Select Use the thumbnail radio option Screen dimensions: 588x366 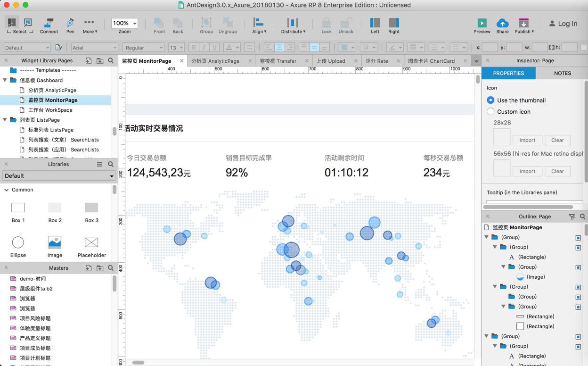[490, 100]
